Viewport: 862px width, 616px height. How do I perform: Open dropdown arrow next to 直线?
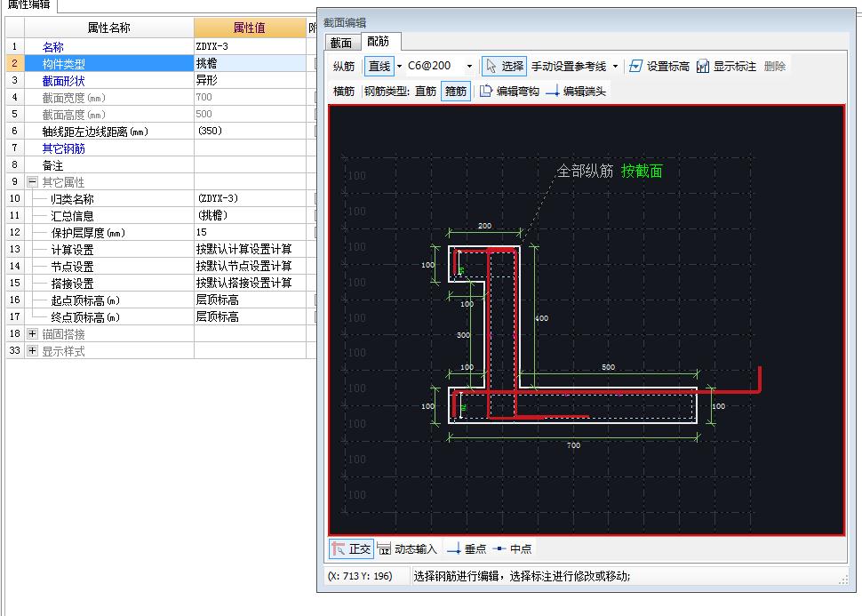coord(399,67)
